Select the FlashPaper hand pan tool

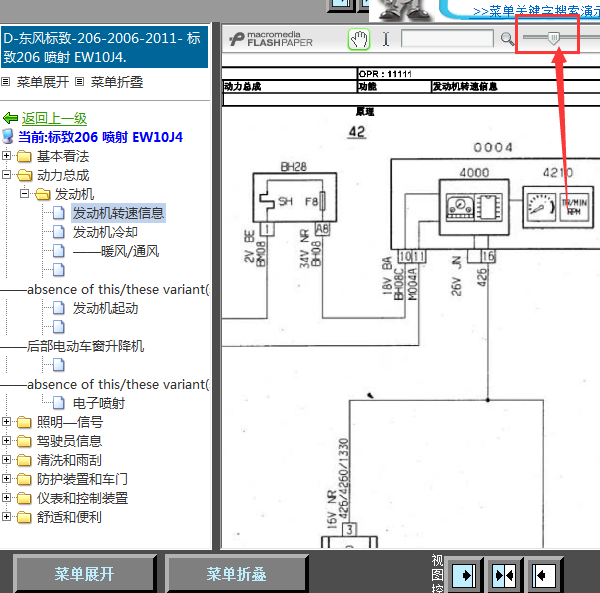coord(359,39)
